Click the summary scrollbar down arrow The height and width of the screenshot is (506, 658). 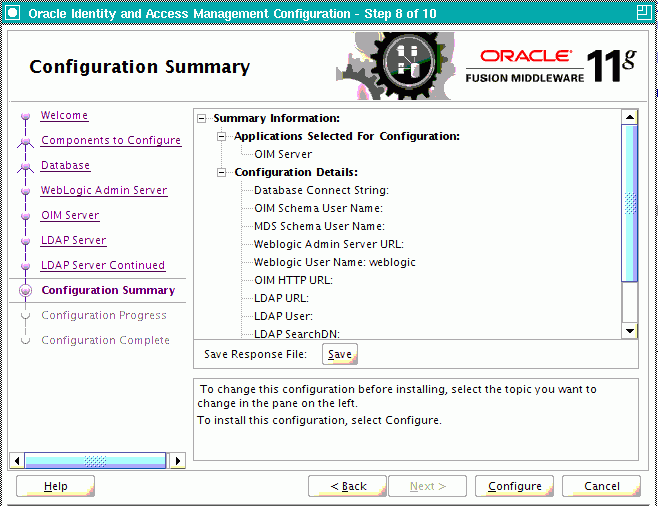(x=629, y=331)
